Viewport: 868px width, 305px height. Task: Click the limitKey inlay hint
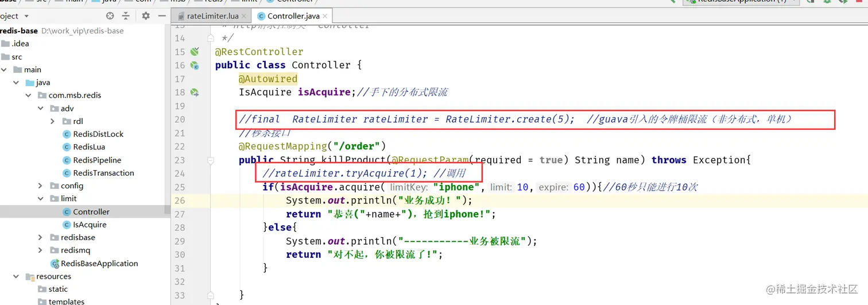click(x=409, y=187)
